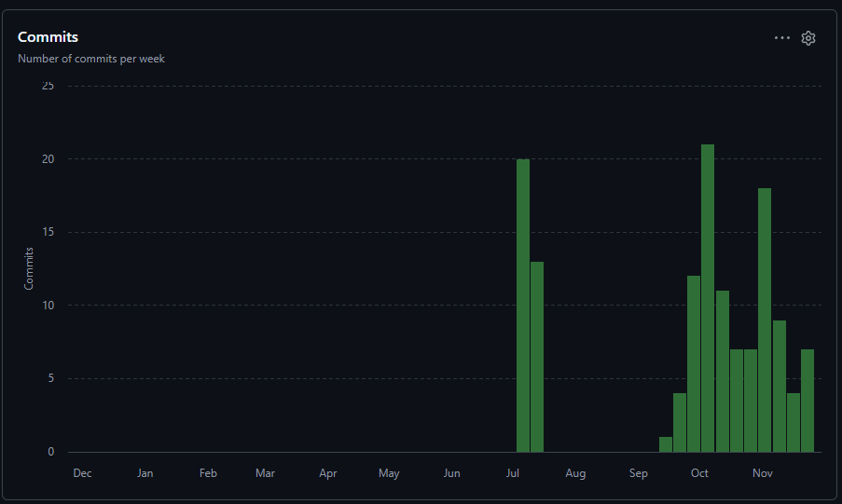This screenshot has height=504, width=842.
Task: Click the 4-commit bar in late September
Action: click(x=680, y=422)
